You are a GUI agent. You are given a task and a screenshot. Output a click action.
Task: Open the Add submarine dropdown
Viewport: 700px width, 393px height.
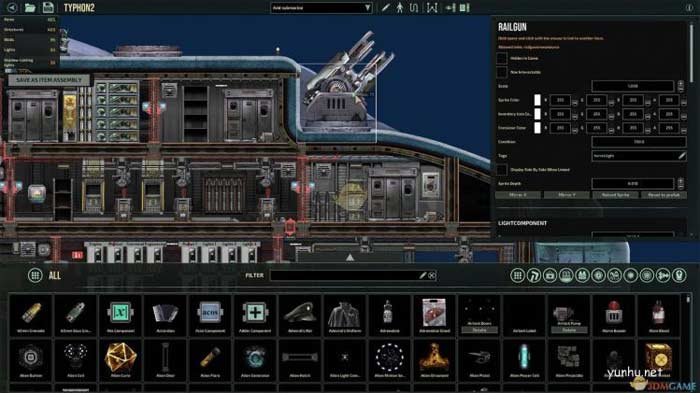[x=321, y=8]
